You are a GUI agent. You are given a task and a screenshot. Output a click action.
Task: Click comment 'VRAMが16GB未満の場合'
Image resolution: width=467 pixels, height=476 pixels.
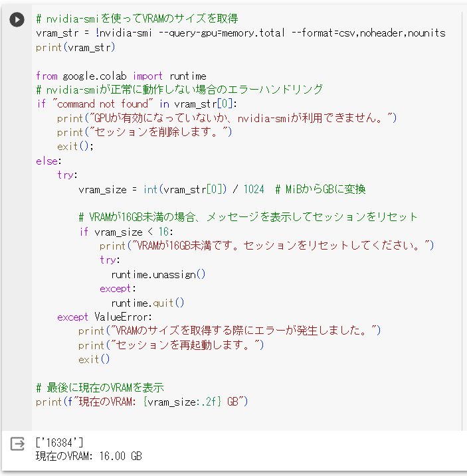click(x=248, y=217)
